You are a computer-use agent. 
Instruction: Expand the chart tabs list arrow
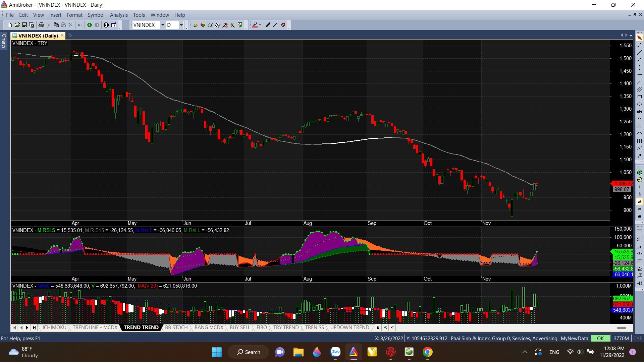pyautogui.click(x=631, y=36)
